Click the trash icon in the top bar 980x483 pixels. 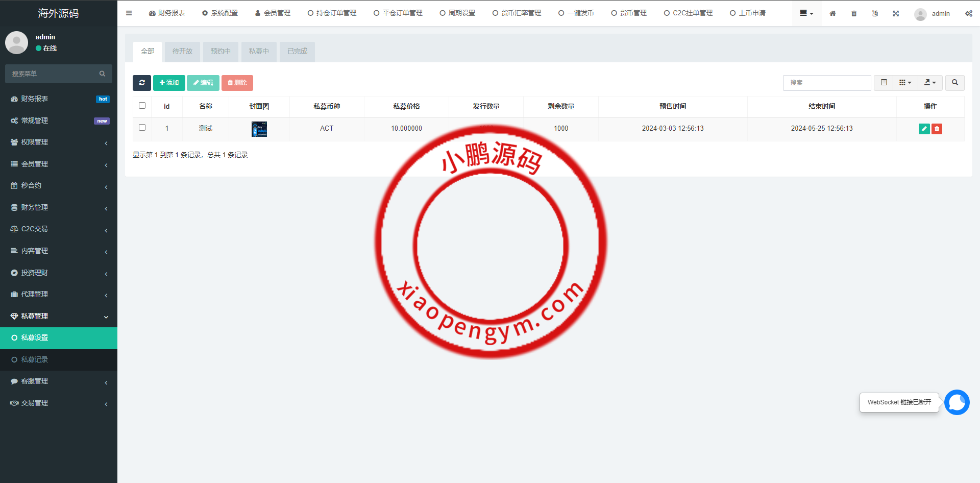[853, 13]
